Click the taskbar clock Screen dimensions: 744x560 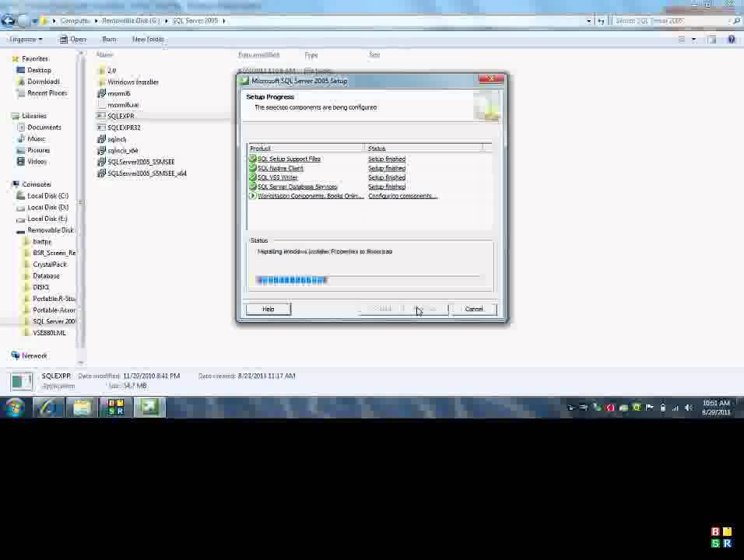[716, 408]
